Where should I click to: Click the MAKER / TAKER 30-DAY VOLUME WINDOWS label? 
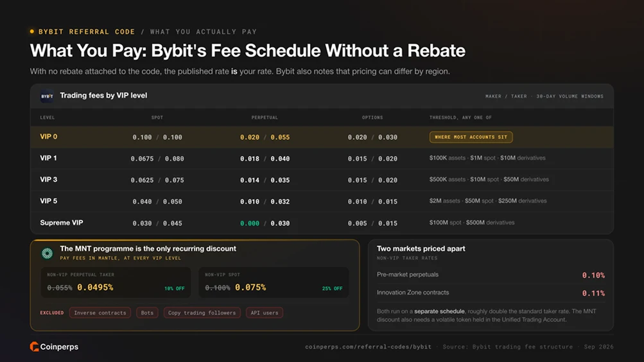(x=544, y=96)
